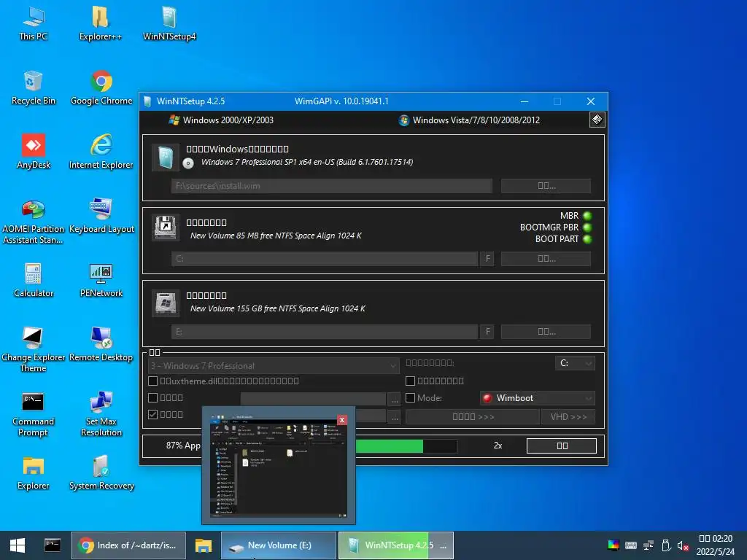The image size is (747, 560).
Task: Click the cancel button beside 2x
Action: pyautogui.click(x=562, y=446)
